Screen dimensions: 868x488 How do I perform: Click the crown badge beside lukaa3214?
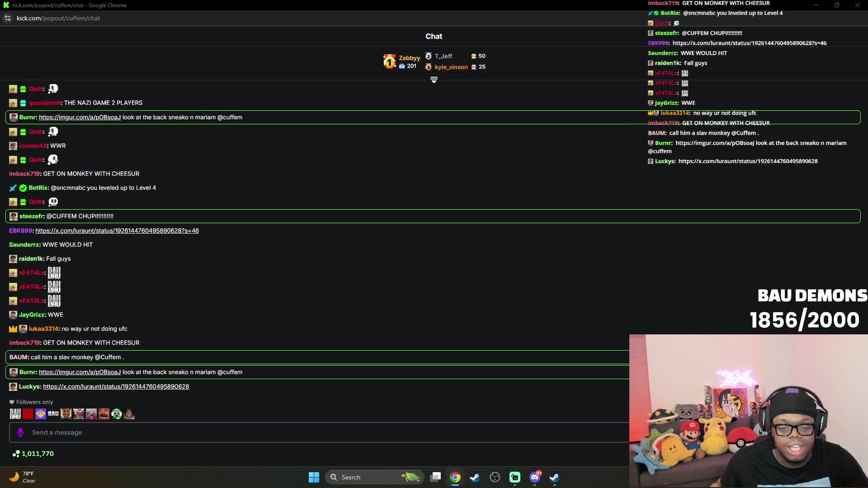point(13,328)
